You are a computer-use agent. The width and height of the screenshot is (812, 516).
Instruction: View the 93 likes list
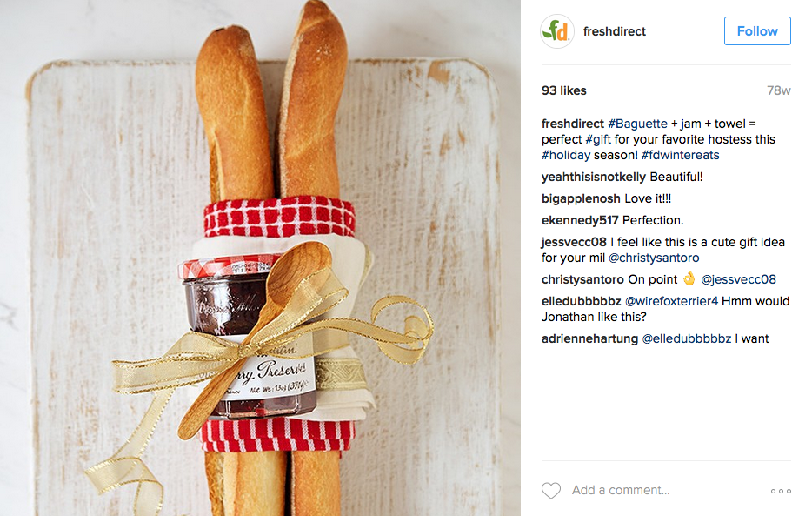564,90
